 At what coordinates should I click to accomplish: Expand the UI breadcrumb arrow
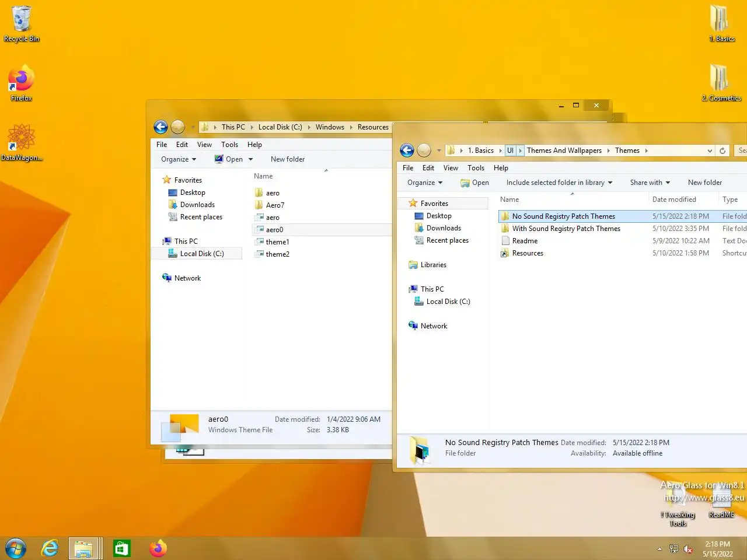(520, 150)
